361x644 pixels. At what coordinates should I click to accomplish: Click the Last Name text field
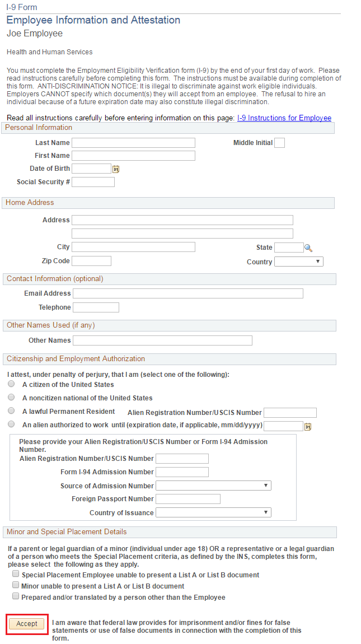133,143
